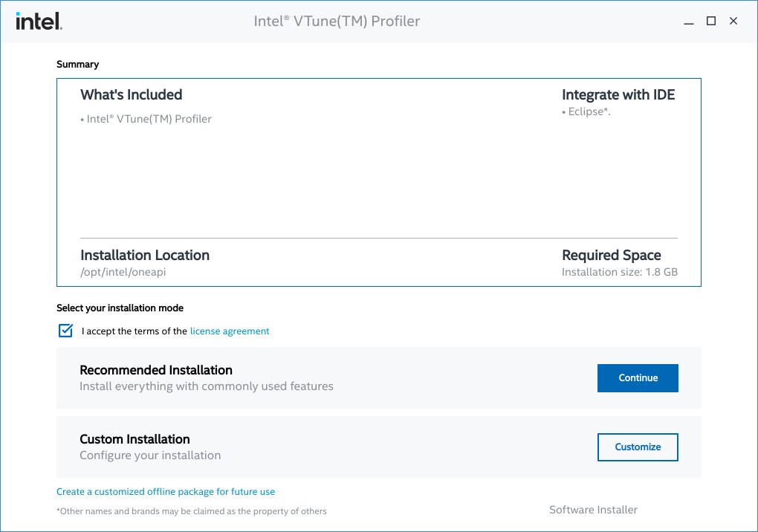The image size is (758, 532).
Task: Maximize the installer window
Action: (711, 21)
